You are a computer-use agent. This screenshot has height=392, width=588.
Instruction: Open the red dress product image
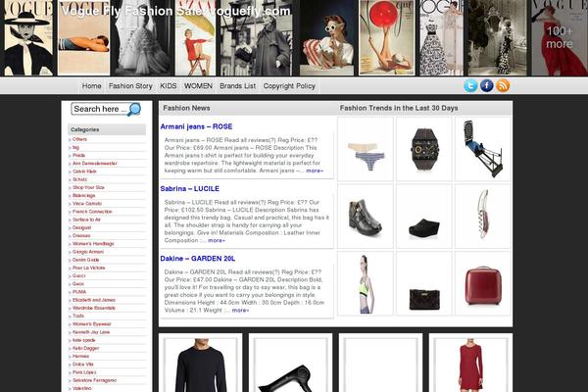470,365
